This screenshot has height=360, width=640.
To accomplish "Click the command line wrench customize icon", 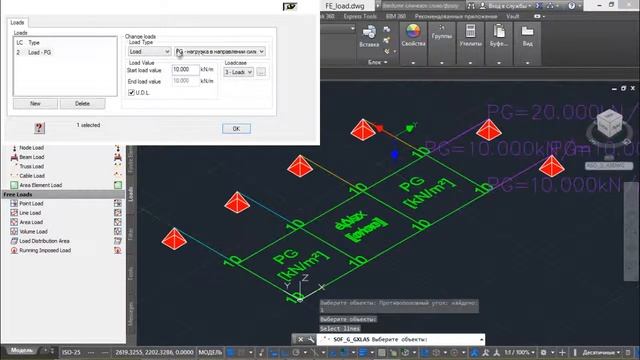I will [311, 340].
